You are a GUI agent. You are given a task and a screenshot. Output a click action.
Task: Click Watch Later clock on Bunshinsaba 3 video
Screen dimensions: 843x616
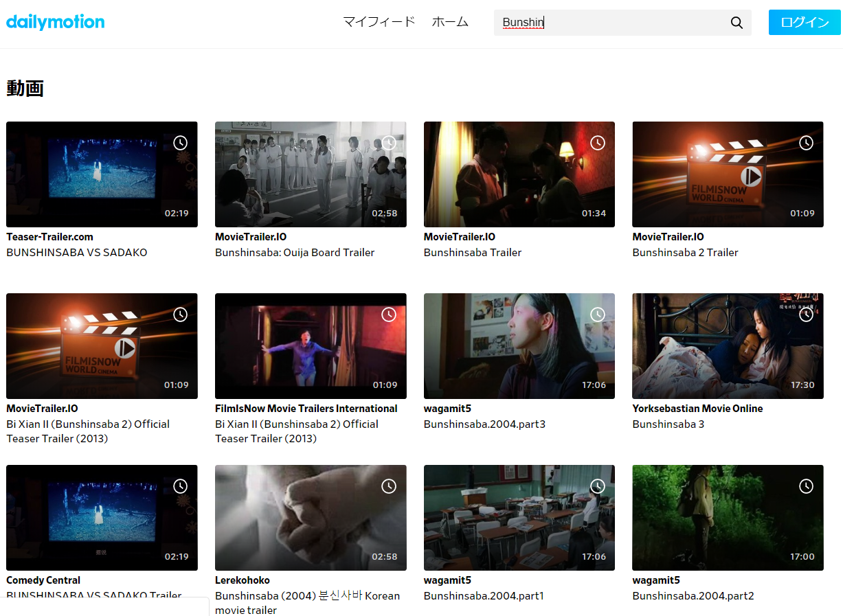[x=806, y=315]
